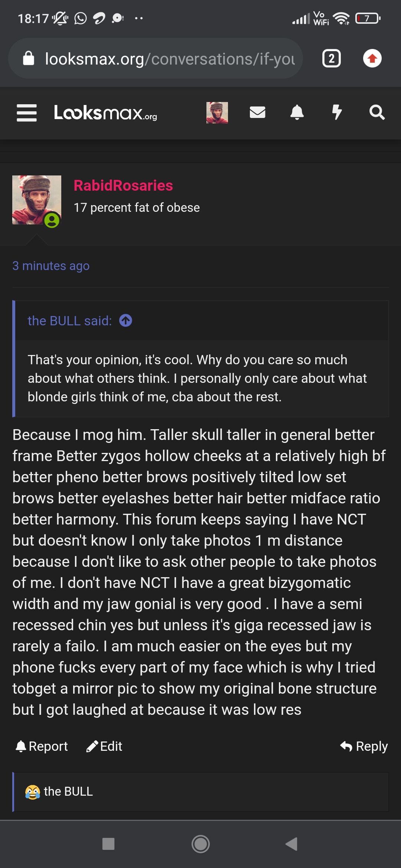Tap the address bar showing looksmax.org
The height and width of the screenshot is (868, 401).
point(155,59)
